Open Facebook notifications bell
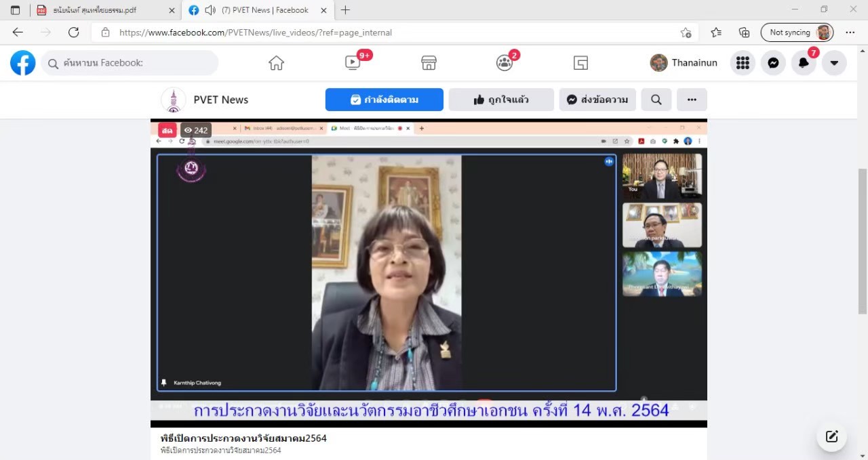 click(804, 63)
